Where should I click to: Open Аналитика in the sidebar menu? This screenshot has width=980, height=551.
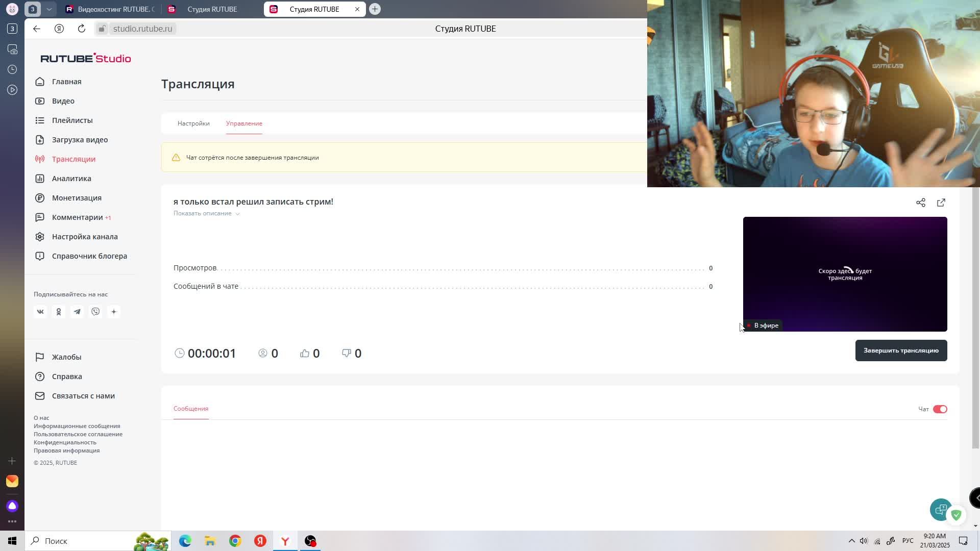pos(71,179)
